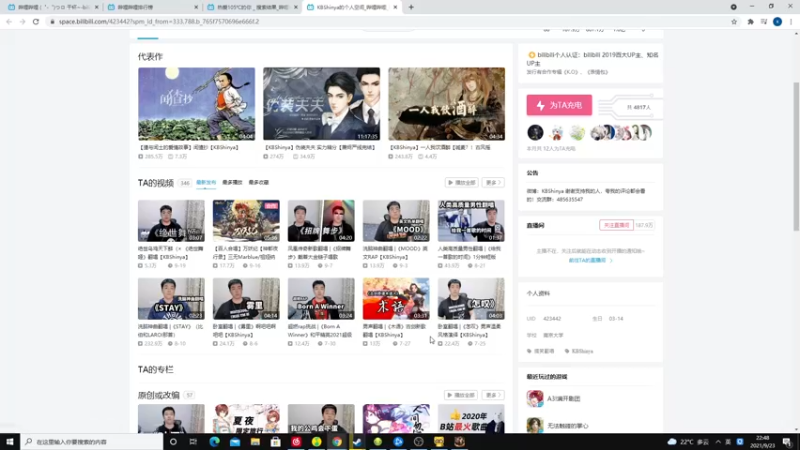
Task: Open the 人类高质量男性翻唱 video thumbnail
Action: point(471,221)
